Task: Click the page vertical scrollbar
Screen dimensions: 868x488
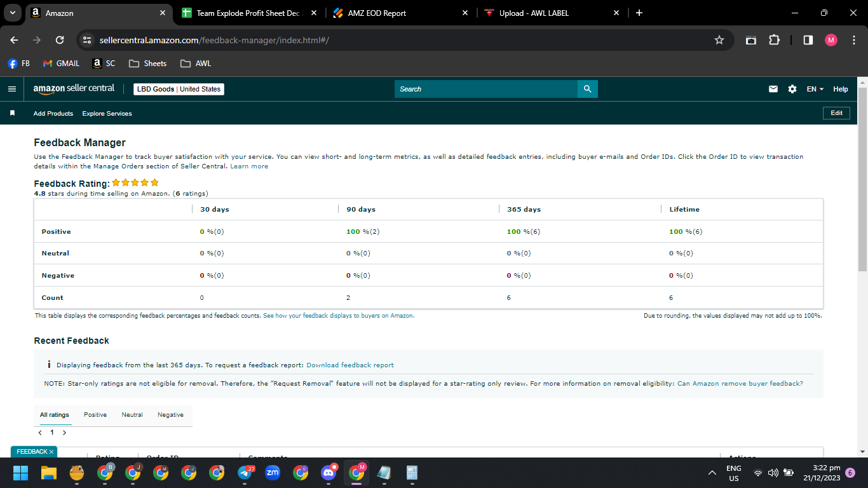Action: pos(862,179)
